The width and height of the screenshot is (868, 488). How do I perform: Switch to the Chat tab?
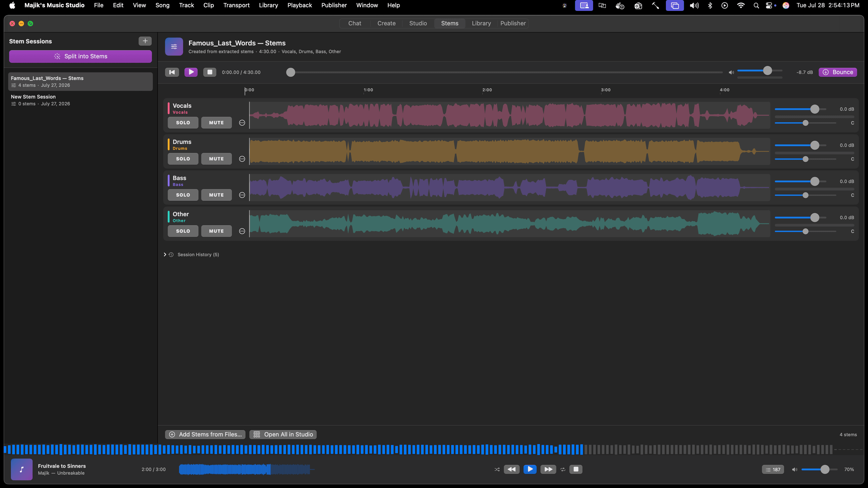[x=355, y=23]
